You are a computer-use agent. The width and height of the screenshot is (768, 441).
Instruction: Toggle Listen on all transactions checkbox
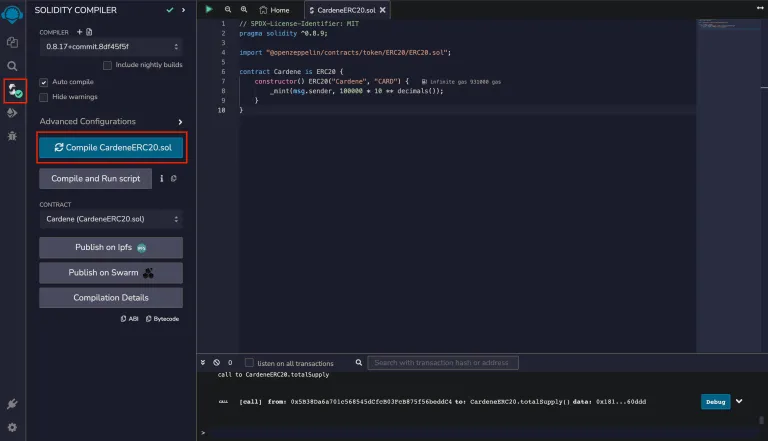[249, 363]
